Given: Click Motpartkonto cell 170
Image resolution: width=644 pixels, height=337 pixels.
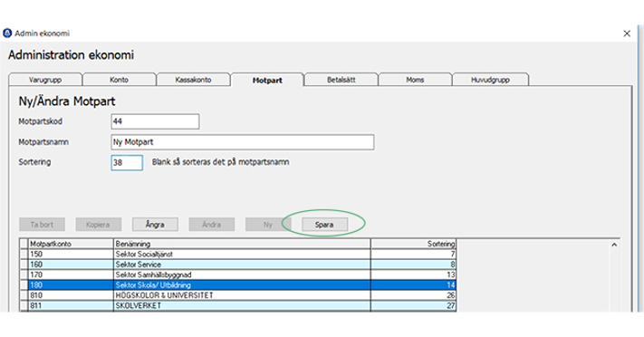Looking at the screenshot, I should 71,274.
